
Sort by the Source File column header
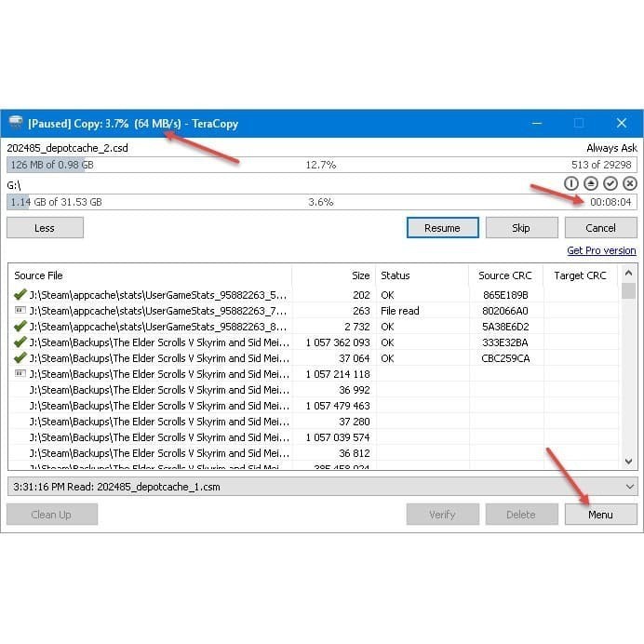tap(150, 275)
